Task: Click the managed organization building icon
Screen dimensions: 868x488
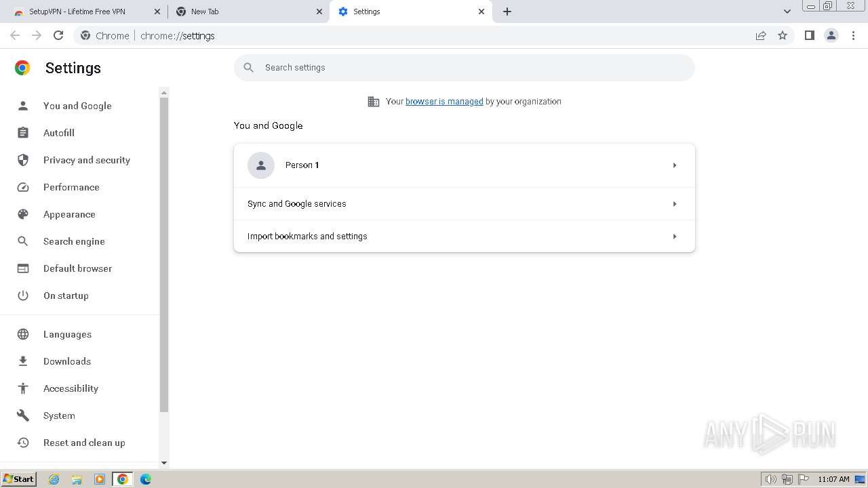Action: (374, 102)
